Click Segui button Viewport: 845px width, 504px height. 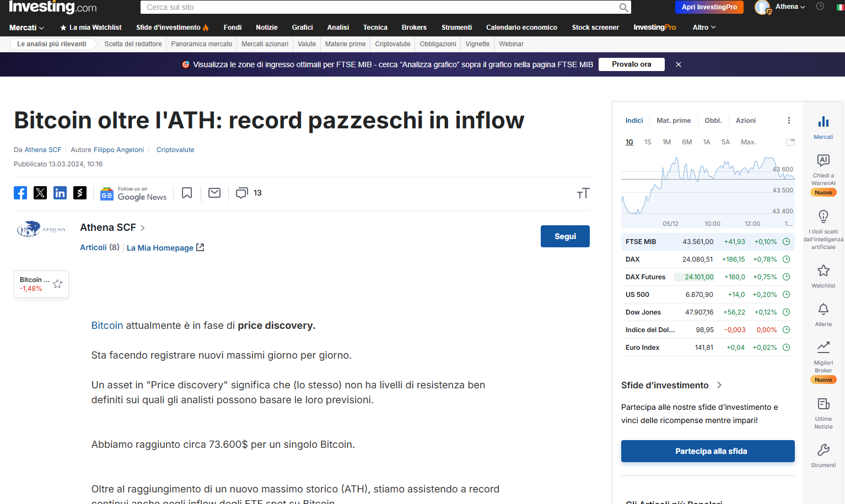[565, 236]
